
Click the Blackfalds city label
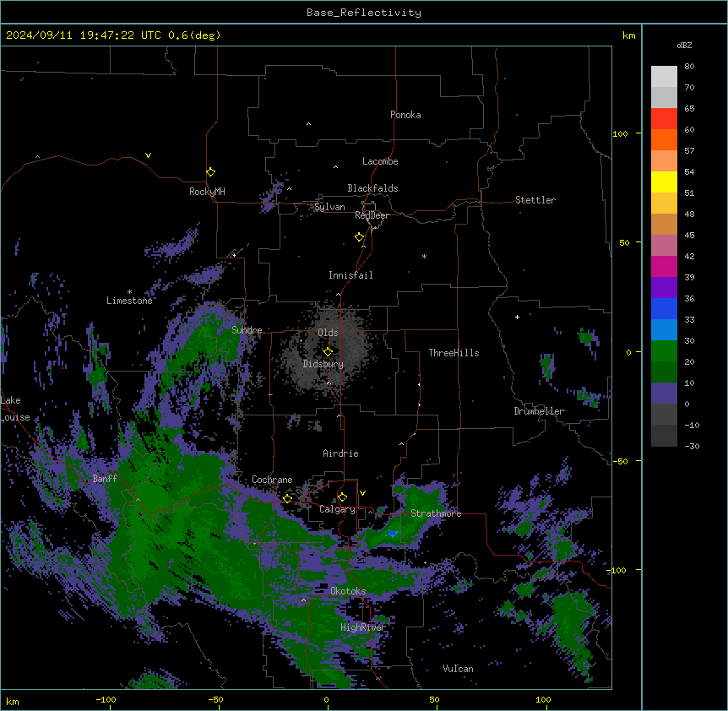point(372,188)
